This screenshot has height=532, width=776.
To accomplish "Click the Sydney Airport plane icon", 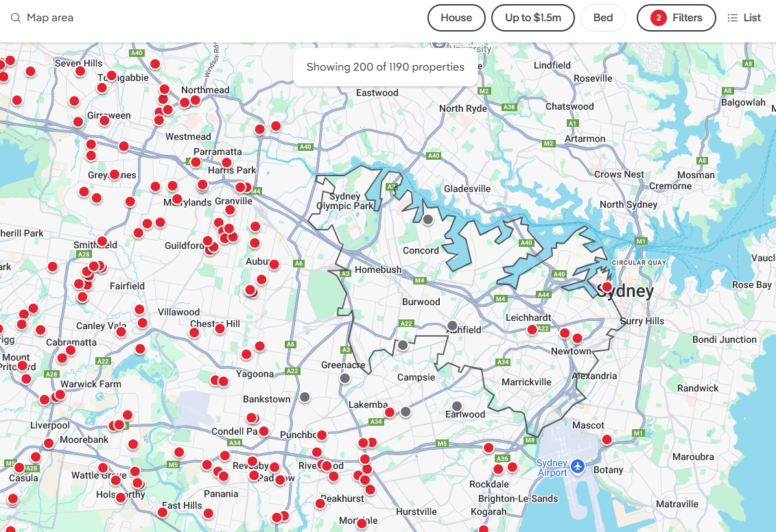I will pyautogui.click(x=577, y=466).
